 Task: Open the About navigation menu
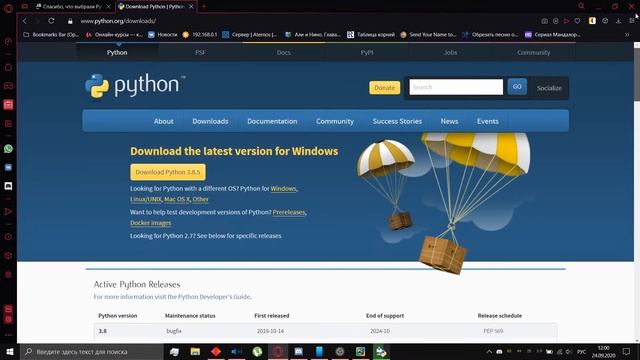(163, 121)
